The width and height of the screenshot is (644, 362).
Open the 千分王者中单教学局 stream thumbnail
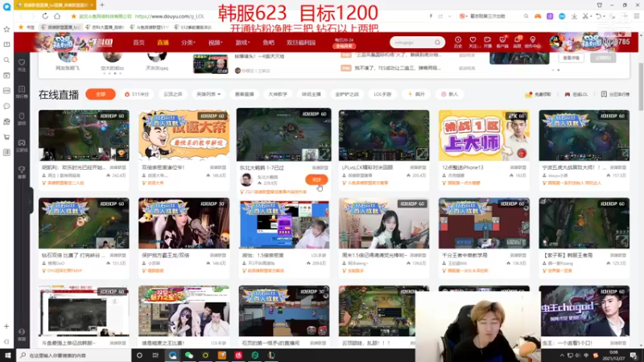(484, 224)
